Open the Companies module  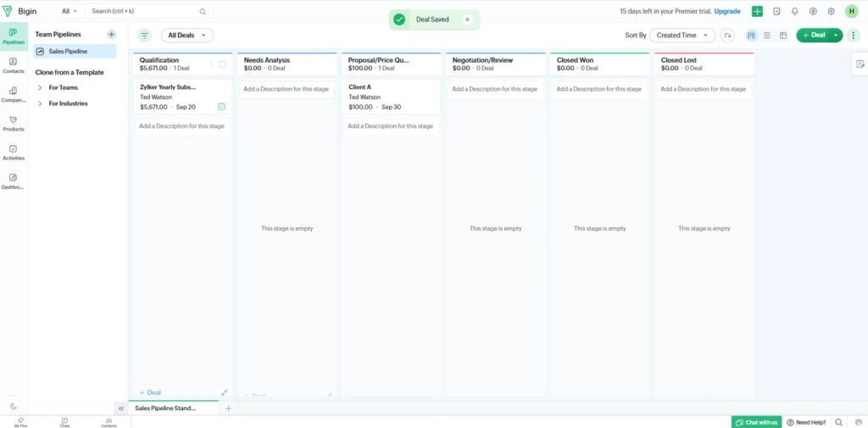pos(14,94)
